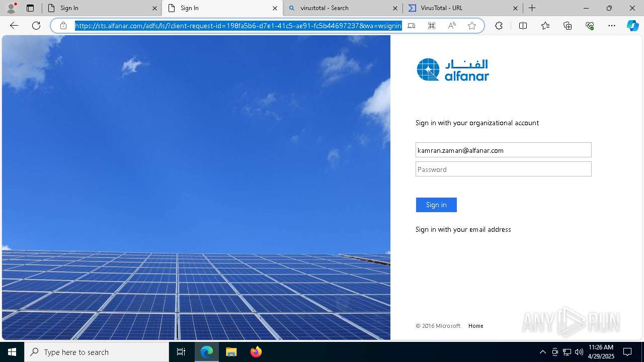Screen dimensions: 644x362
Task: Click the taskbar search box
Action: point(97,352)
